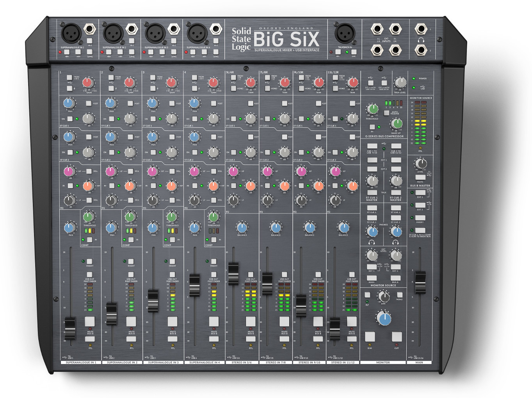
Task: Toggle Auto Release on bus compressor
Action: pyautogui.click(x=386, y=113)
